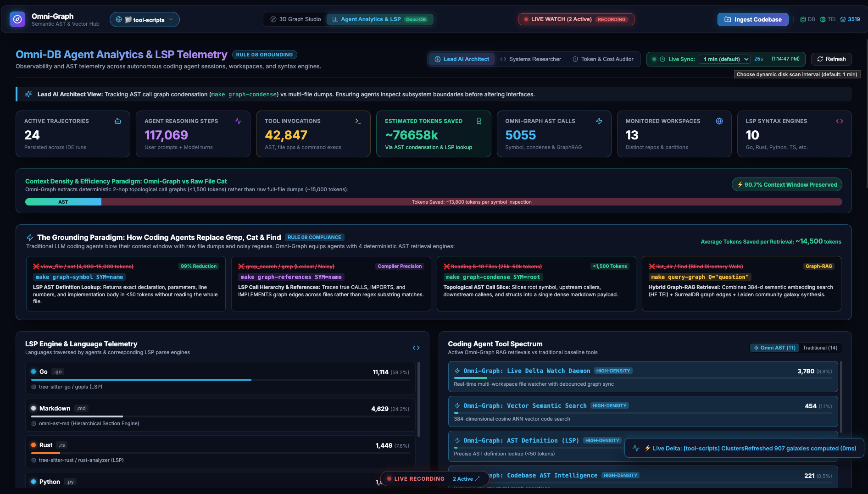Click the lightning icon on AST Definition (LSP)

(x=457, y=441)
